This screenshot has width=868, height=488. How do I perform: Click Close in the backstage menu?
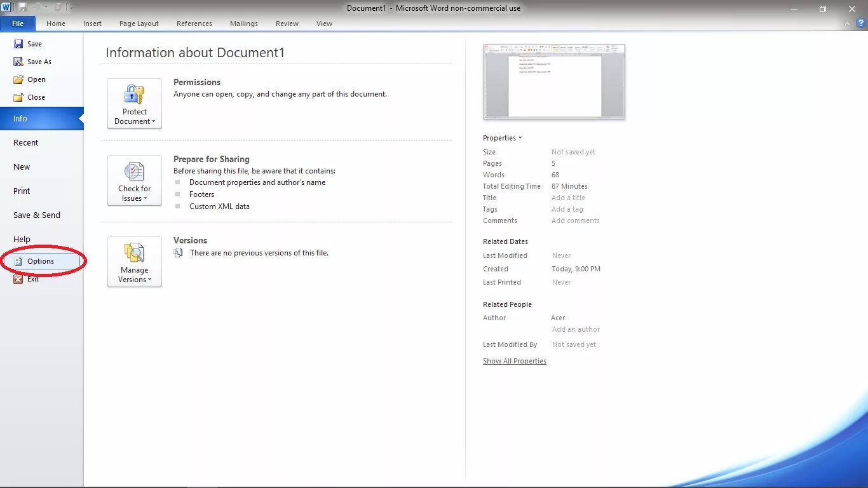click(29, 97)
